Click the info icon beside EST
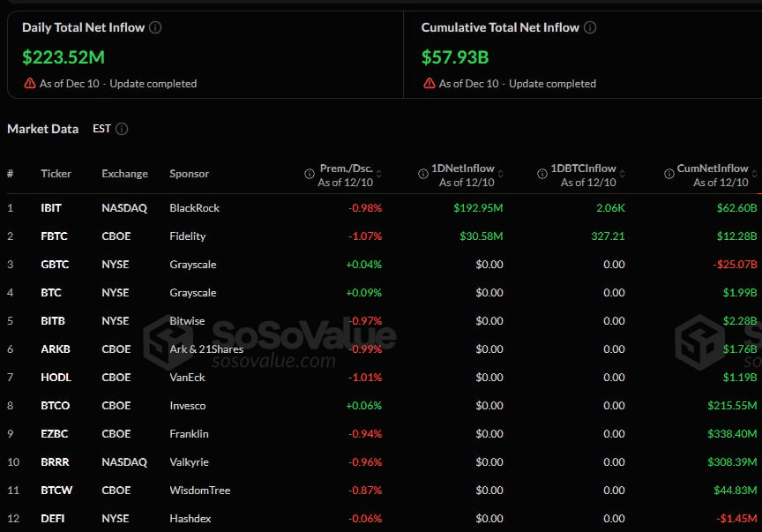 tap(123, 129)
